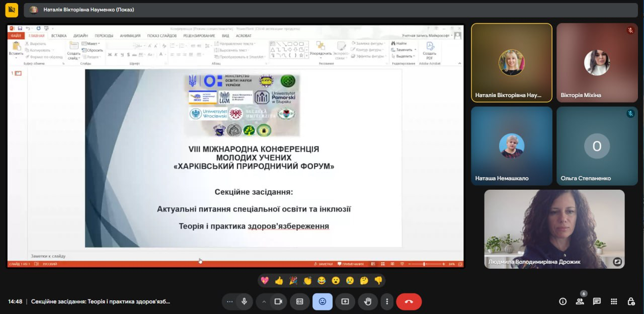
Task: Toggle ПРИМЕЧАНИЯ comments button in status bar
Action: coord(350,264)
